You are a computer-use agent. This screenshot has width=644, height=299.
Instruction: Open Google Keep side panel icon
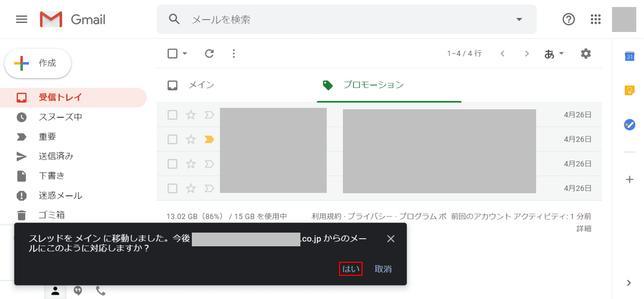630,90
